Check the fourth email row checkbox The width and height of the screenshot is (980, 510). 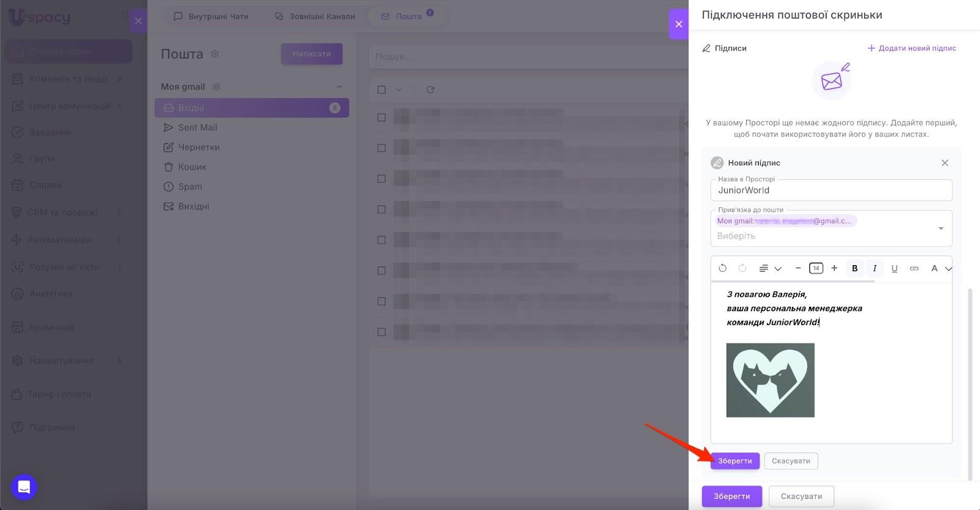pos(382,209)
